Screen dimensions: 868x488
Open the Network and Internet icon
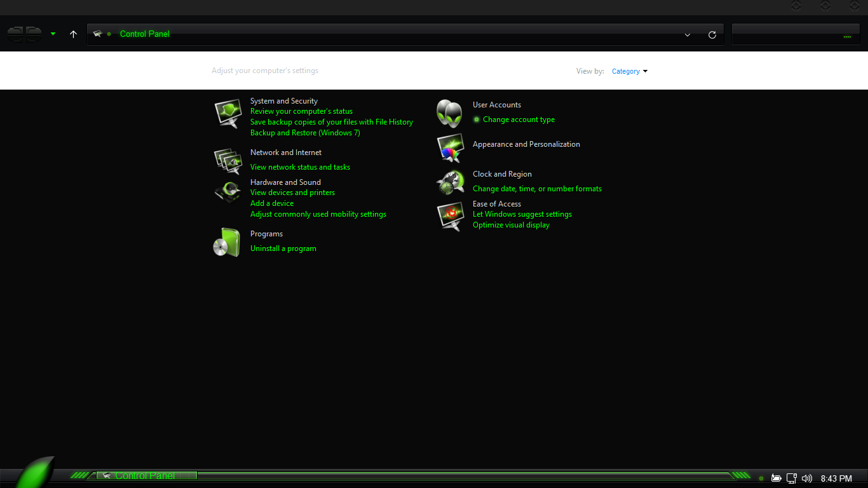click(227, 161)
